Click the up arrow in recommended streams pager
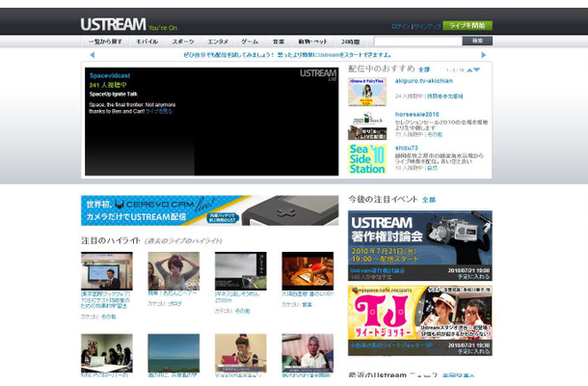588x386 pixels. [x=469, y=69]
